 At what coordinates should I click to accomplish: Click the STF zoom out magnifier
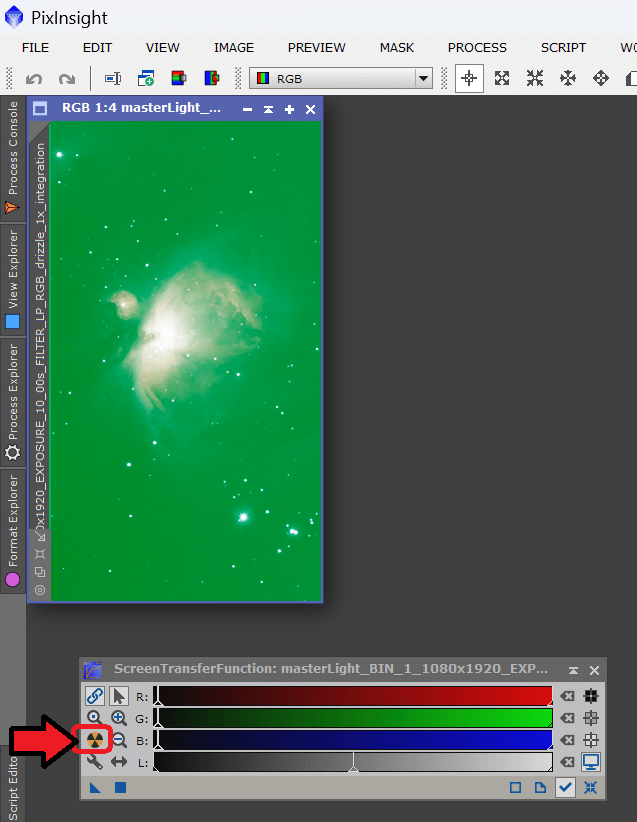point(120,740)
